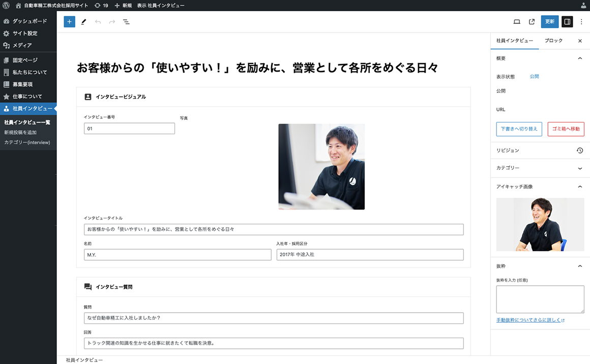Open revisions via the clock icon
The image size is (590, 364).
(580, 150)
